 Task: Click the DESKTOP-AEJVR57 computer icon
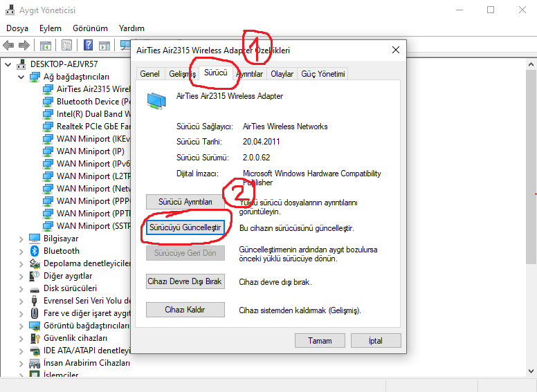pos(21,64)
